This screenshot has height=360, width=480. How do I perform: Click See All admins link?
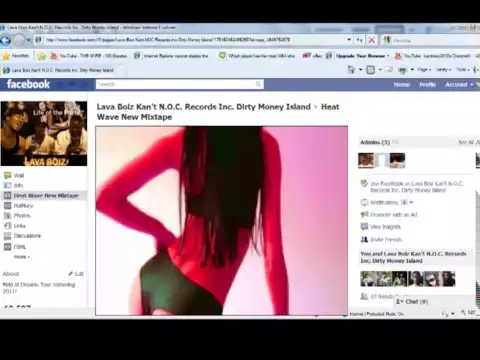click(466, 142)
